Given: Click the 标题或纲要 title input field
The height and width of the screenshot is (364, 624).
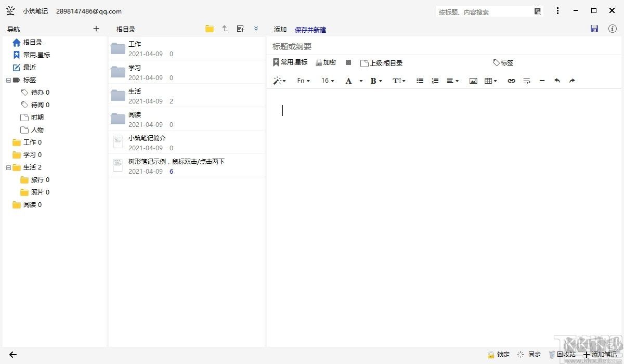Looking at the screenshot, I should (364, 46).
